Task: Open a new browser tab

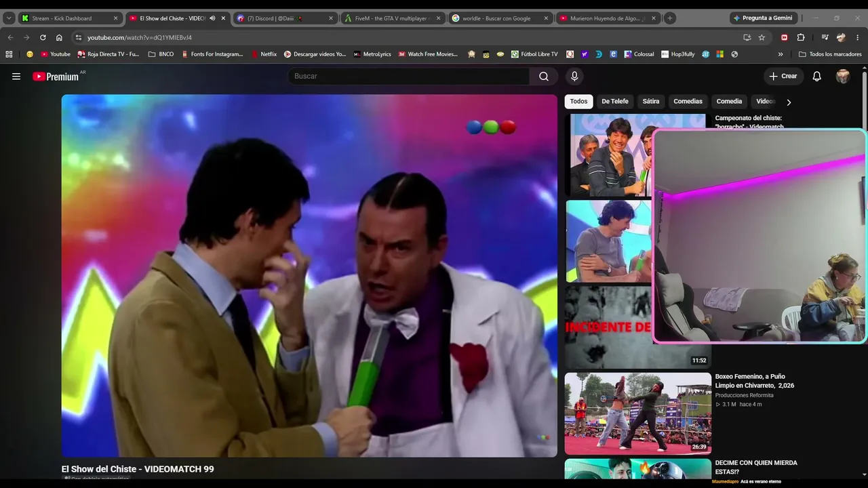Action: click(670, 18)
